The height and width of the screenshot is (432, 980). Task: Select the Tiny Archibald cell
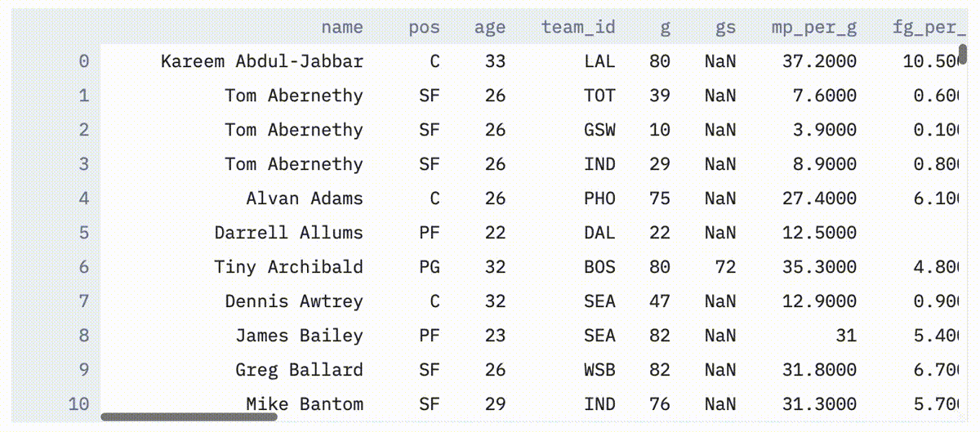[x=289, y=267]
